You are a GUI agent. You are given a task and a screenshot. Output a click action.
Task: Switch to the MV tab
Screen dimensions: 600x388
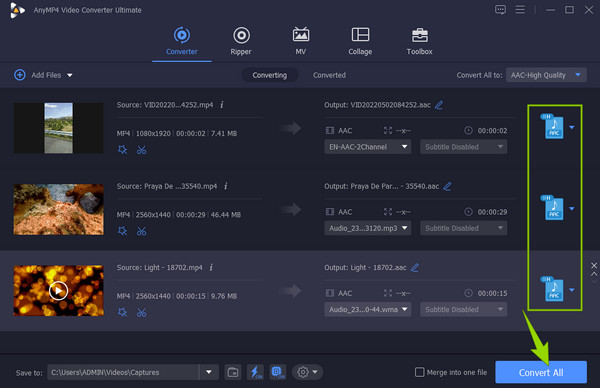coord(301,41)
